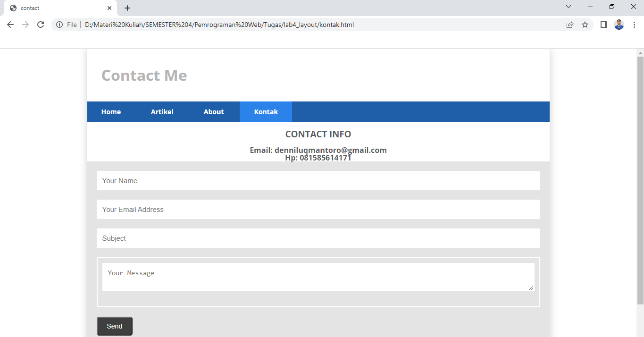Image resolution: width=644 pixels, height=337 pixels.
Task: Click the Send button
Action: 114,326
